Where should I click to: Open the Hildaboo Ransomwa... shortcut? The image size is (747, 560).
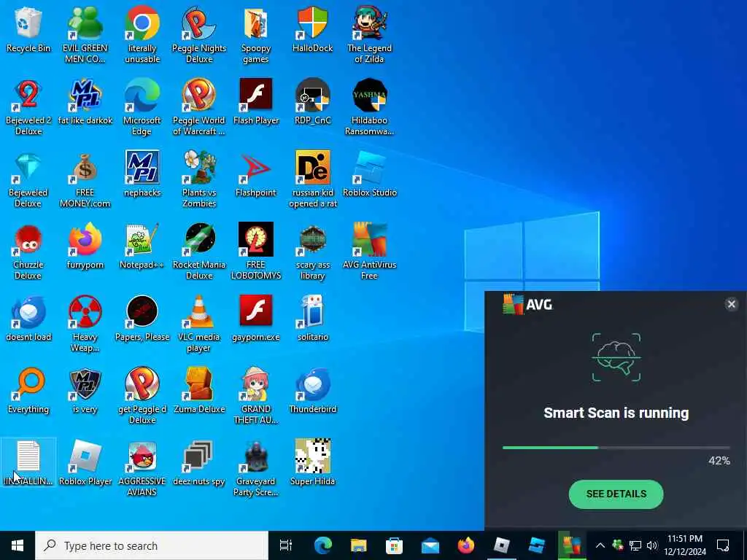tap(369, 106)
